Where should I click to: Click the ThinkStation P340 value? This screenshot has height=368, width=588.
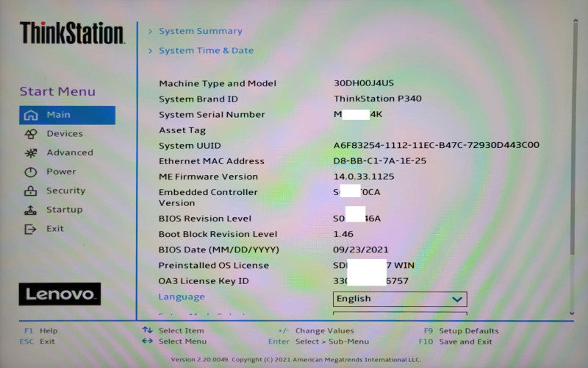pyautogui.click(x=378, y=99)
